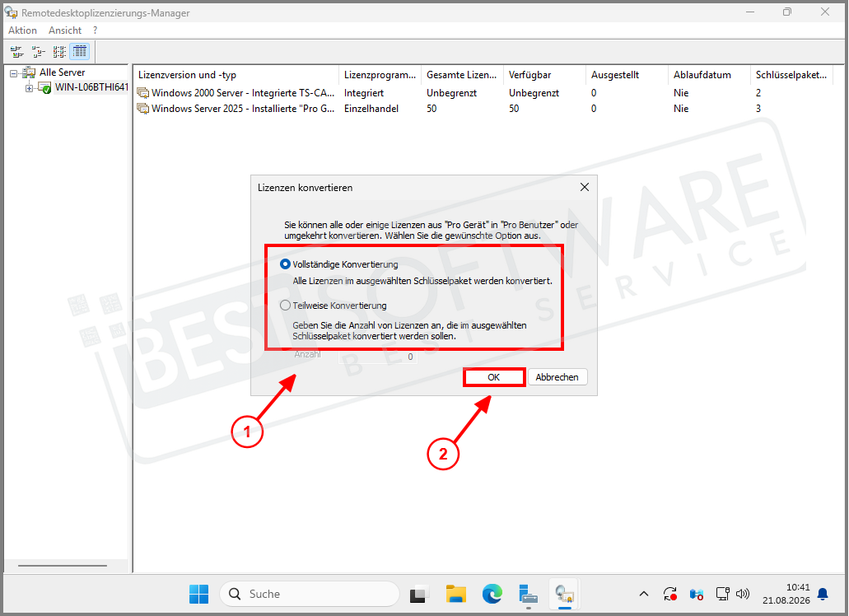Close the Lizenzen konvertieren dialog
Screen dimensions: 849x616
coord(585,187)
